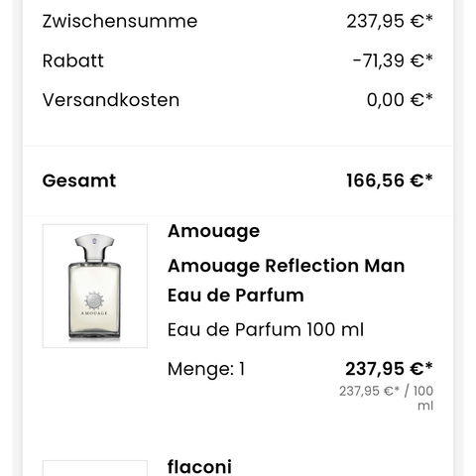Select the Menge: 1 quantity label
The width and height of the screenshot is (476, 476).
pos(206,369)
